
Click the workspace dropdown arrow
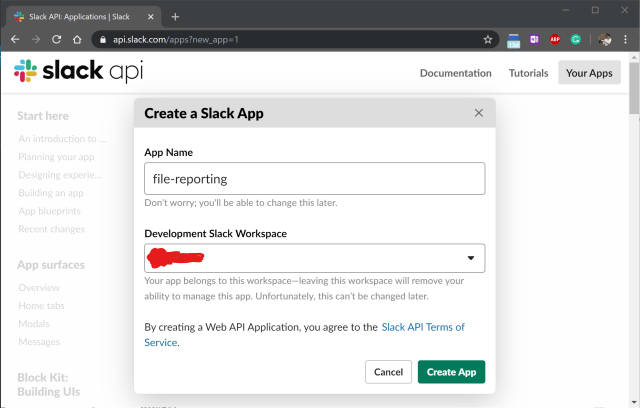pos(471,258)
